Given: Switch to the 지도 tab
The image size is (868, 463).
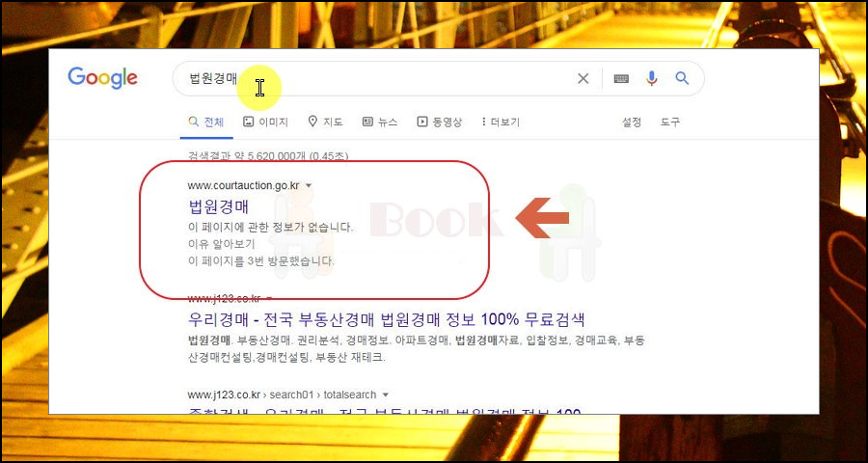Looking at the screenshot, I should coord(326,122).
